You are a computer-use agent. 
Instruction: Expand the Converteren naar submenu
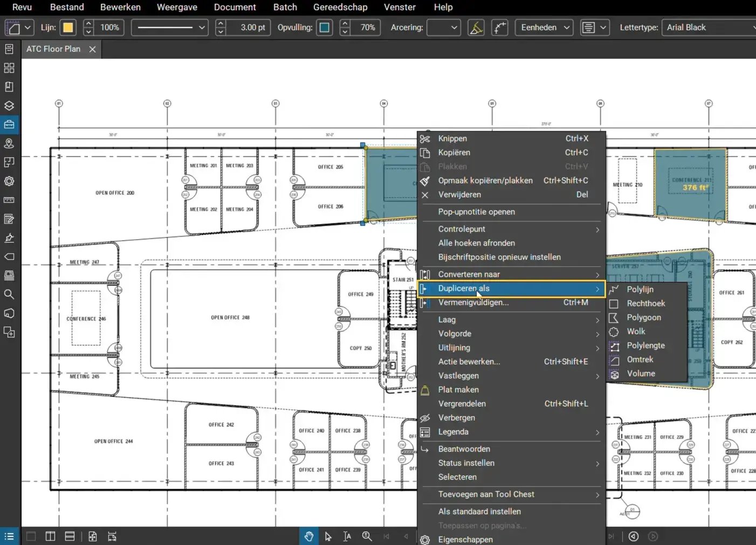tap(511, 274)
